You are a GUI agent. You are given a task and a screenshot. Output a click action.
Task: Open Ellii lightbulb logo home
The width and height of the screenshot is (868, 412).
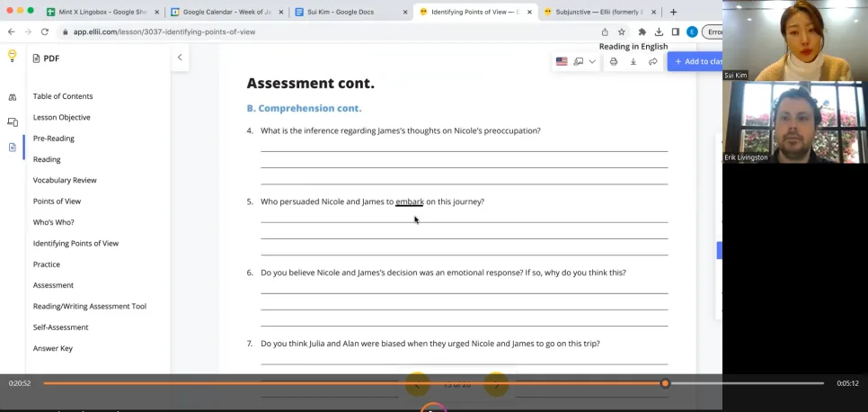(x=12, y=56)
